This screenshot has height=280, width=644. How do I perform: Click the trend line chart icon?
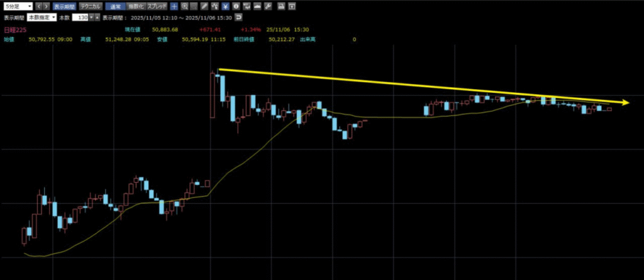(x=215, y=6)
